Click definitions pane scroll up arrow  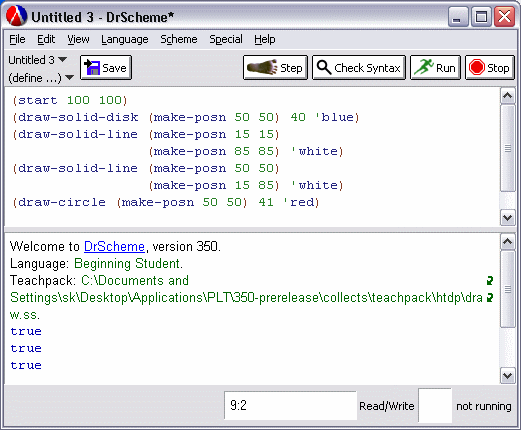pyautogui.click(x=507, y=96)
